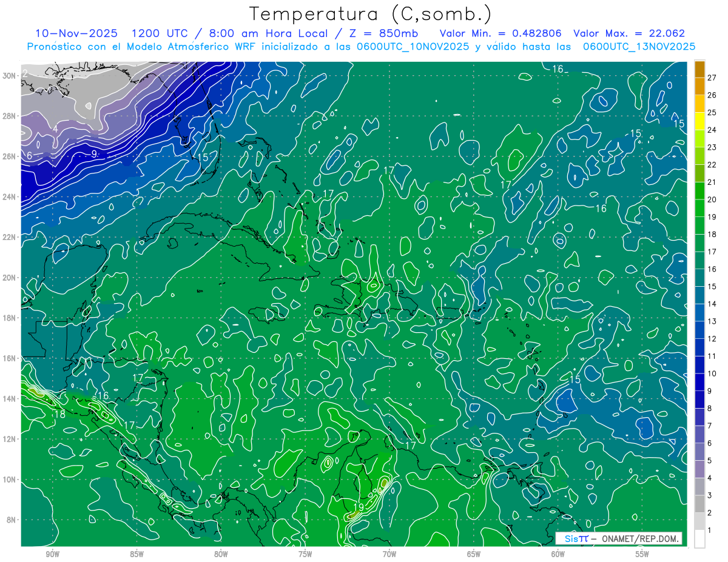This screenshot has width=728, height=562.
Task: Click the "18" contour label near 14N
Action: pyautogui.click(x=59, y=414)
